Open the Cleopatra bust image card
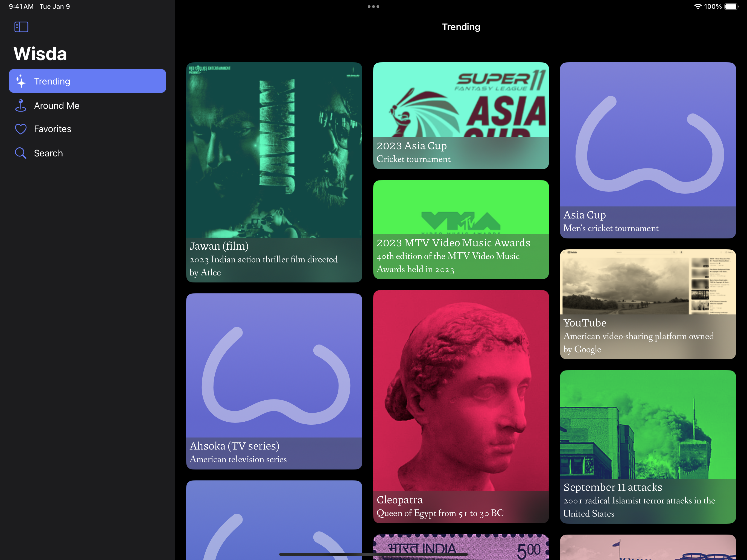The height and width of the screenshot is (560, 747). coord(461,391)
